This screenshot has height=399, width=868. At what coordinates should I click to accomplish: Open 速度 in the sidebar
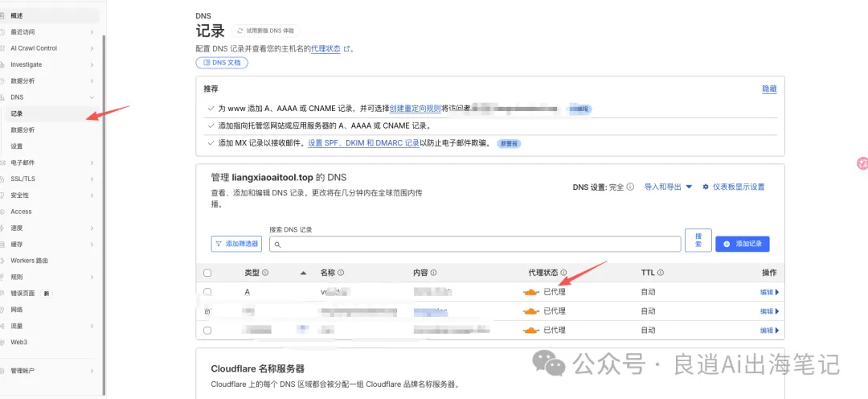pyautogui.click(x=17, y=228)
